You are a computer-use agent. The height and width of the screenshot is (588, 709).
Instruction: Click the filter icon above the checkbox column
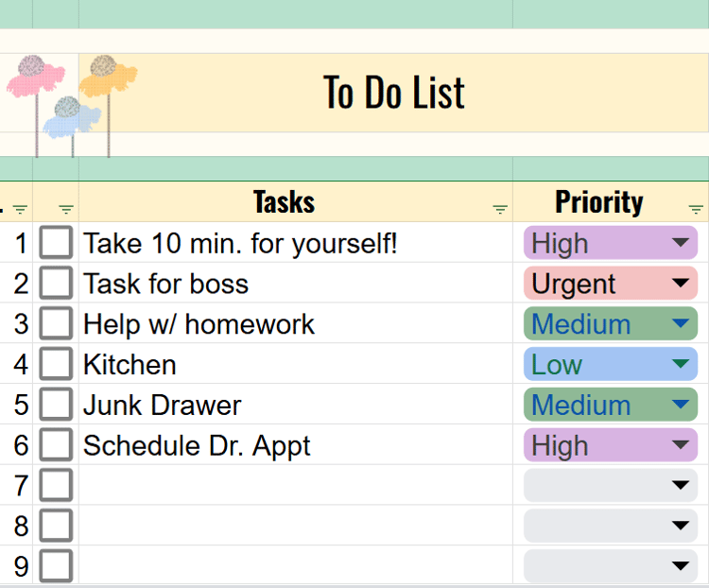tap(66, 210)
